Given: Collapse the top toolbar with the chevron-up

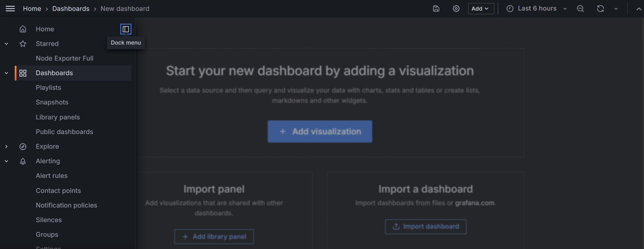Looking at the screenshot, I should point(639,9).
